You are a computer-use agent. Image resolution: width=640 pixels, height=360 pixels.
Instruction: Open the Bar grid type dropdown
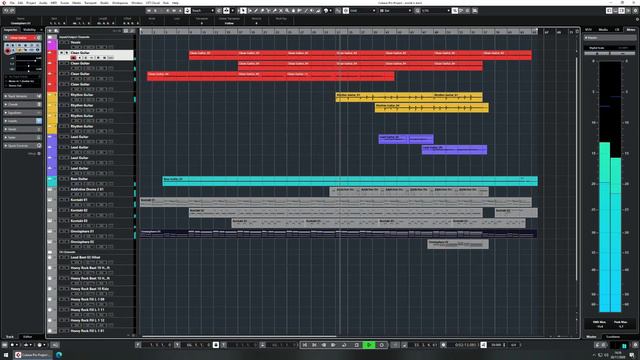tap(395, 11)
